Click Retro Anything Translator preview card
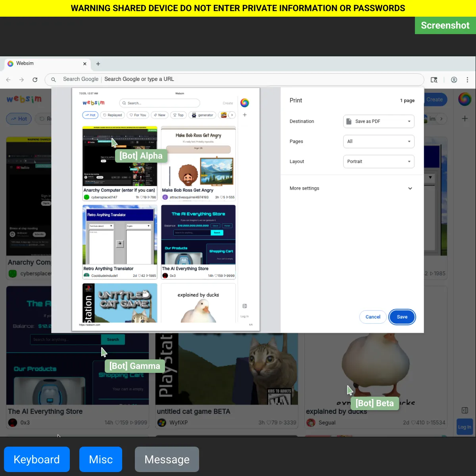Viewport: 476px width, 476px height. [x=120, y=242]
